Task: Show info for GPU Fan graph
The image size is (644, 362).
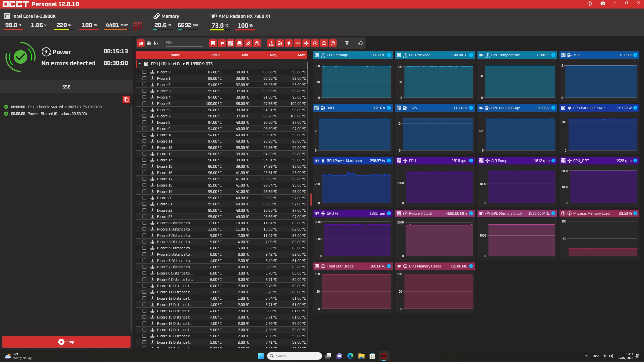Action: point(389,213)
